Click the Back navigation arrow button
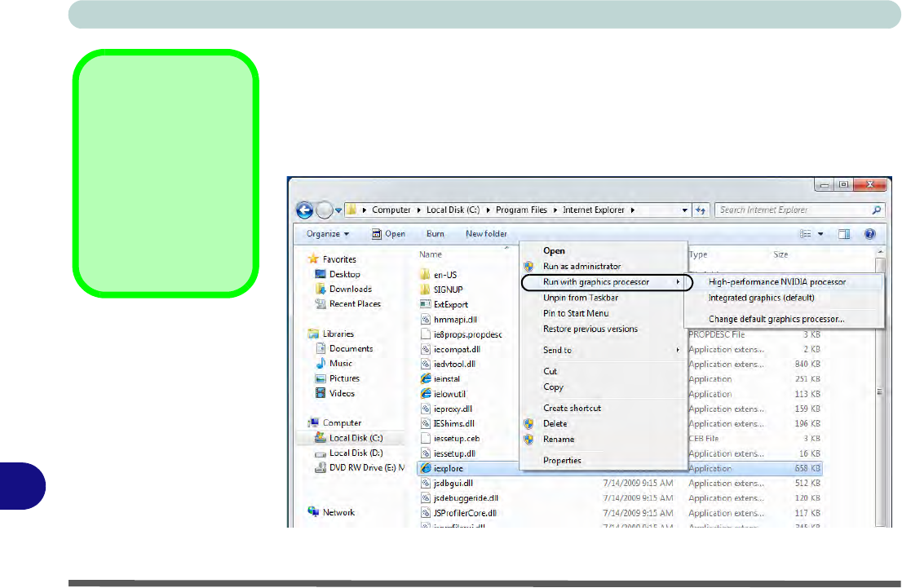 304,210
